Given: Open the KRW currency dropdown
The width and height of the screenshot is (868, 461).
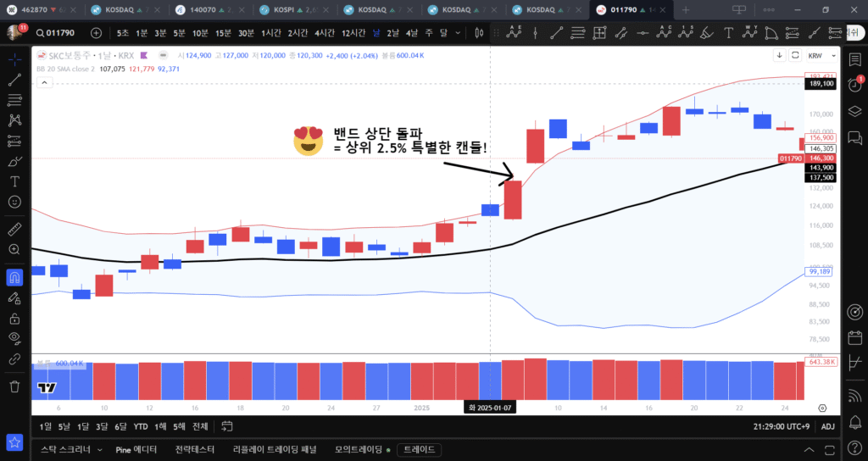Looking at the screenshot, I should pos(815,55).
